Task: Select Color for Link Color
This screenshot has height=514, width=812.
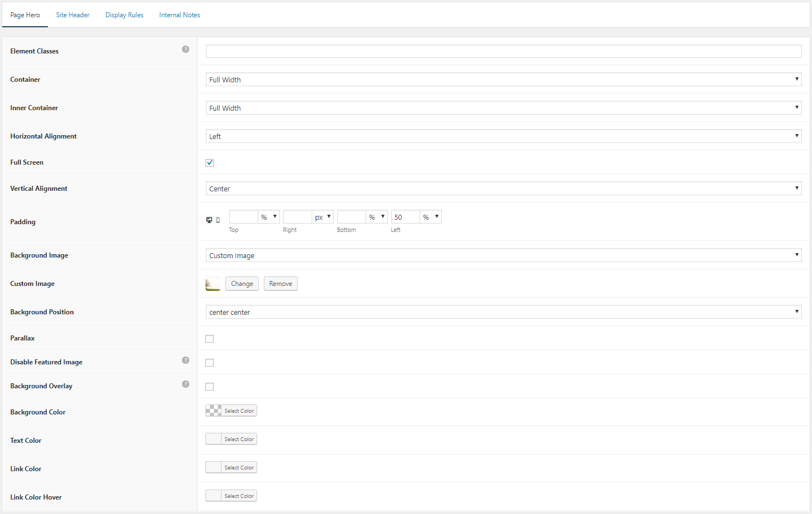Action: pos(231,467)
